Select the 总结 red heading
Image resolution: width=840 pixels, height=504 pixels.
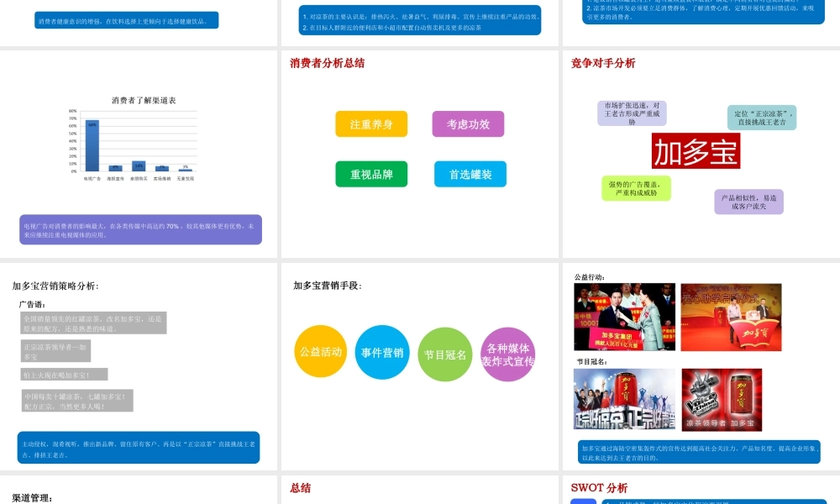301,488
